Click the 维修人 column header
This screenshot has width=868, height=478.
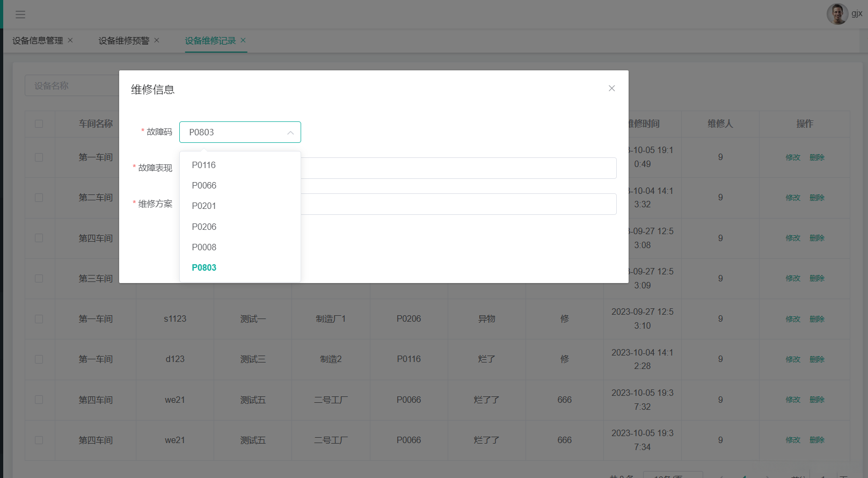click(x=720, y=124)
